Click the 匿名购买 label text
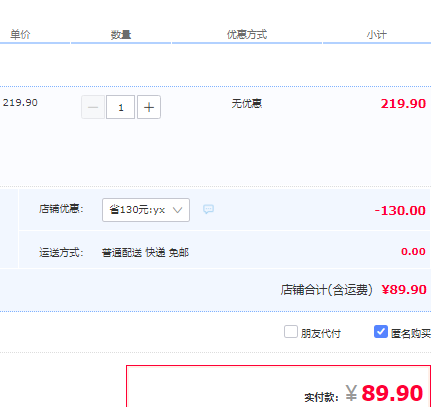The width and height of the screenshot is (437, 407). 411,333
